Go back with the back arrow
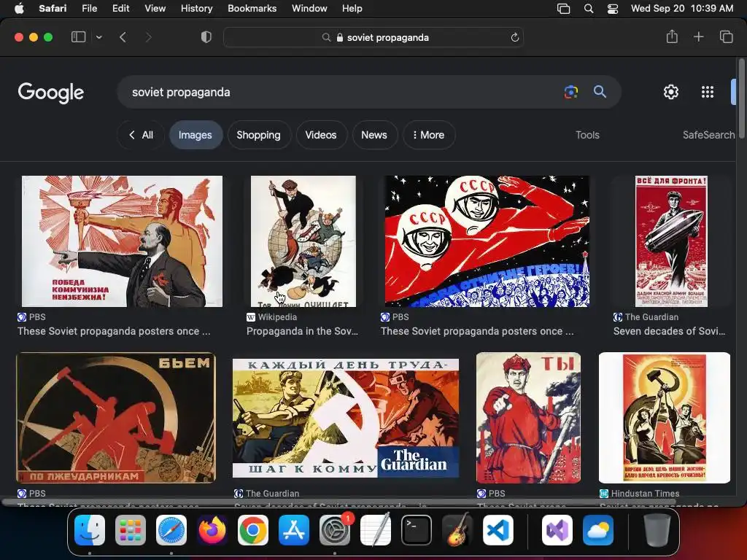Viewport: 747px width, 560px height. (x=123, y=37)
